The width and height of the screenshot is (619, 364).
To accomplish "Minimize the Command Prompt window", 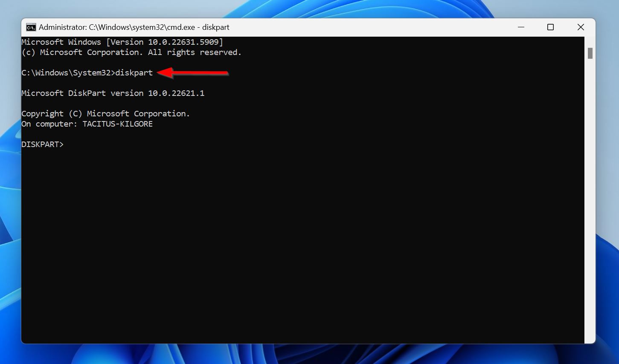I will click(521, 27).
